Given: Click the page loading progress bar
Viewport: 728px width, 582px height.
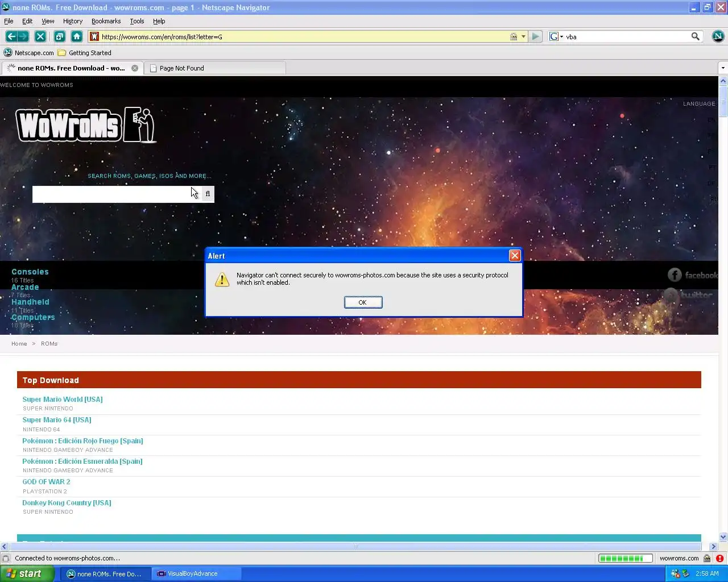Looking at the screenshot, I should pos(625,558).
